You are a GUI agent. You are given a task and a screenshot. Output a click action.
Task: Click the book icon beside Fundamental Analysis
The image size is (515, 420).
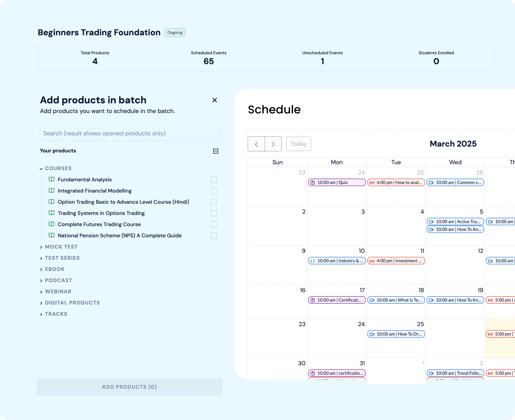[52, 179]
